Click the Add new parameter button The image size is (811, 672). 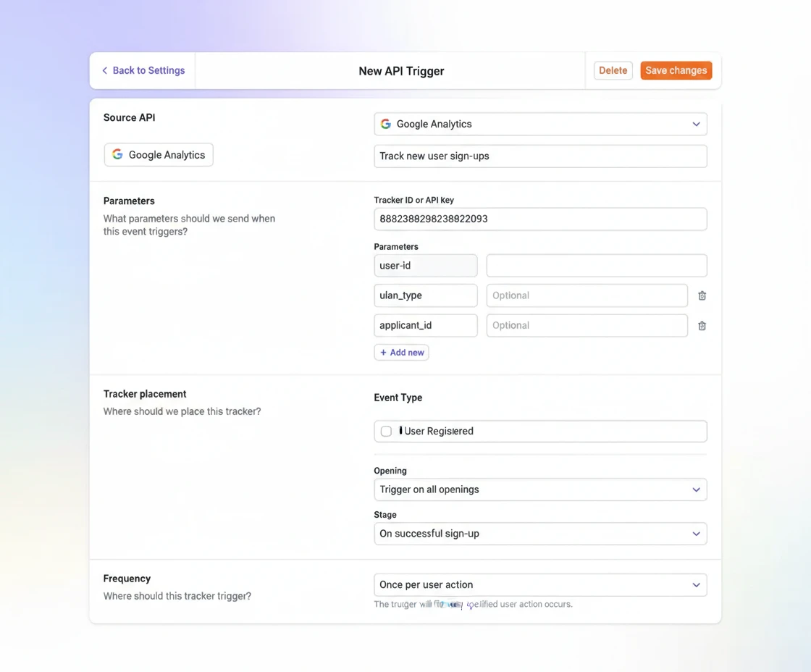click(x=402, y=353)
